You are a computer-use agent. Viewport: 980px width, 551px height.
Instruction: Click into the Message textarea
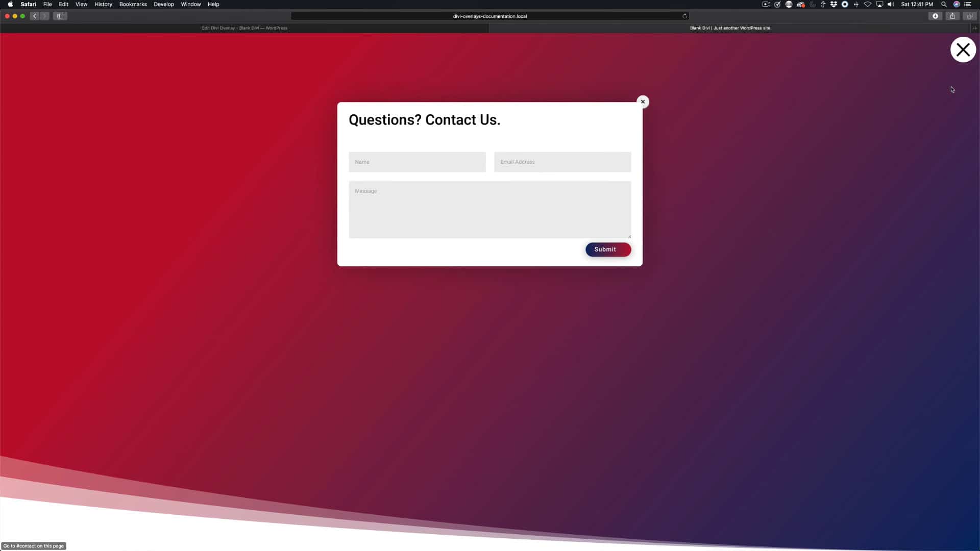pyautogui.click(x=489, y=209)
